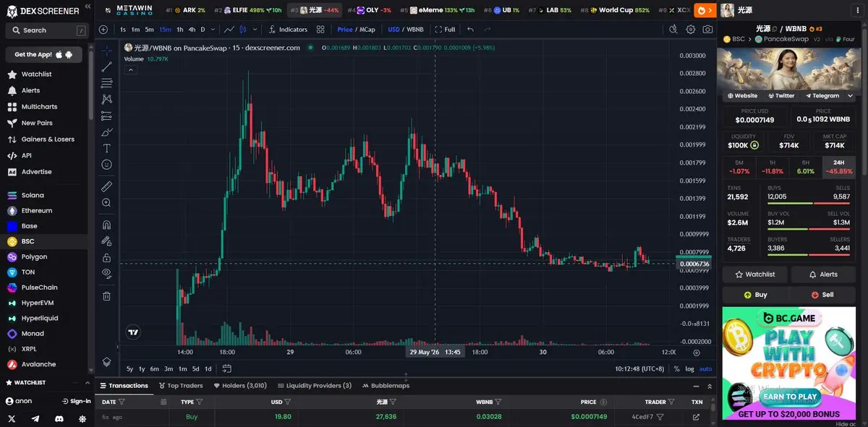Switch to Top Traders tab
Viewport: 868px width, 427px height.
[181, 386]
